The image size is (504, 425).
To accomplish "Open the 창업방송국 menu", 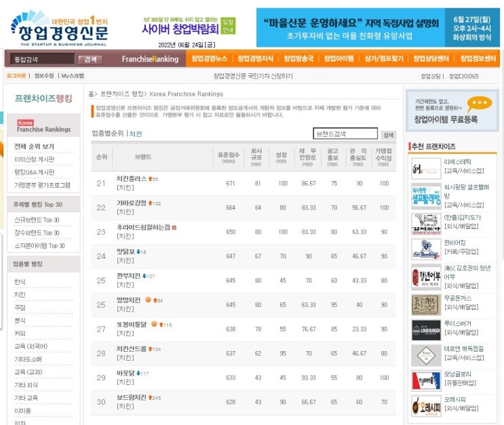I will click(x=298, y=58).
